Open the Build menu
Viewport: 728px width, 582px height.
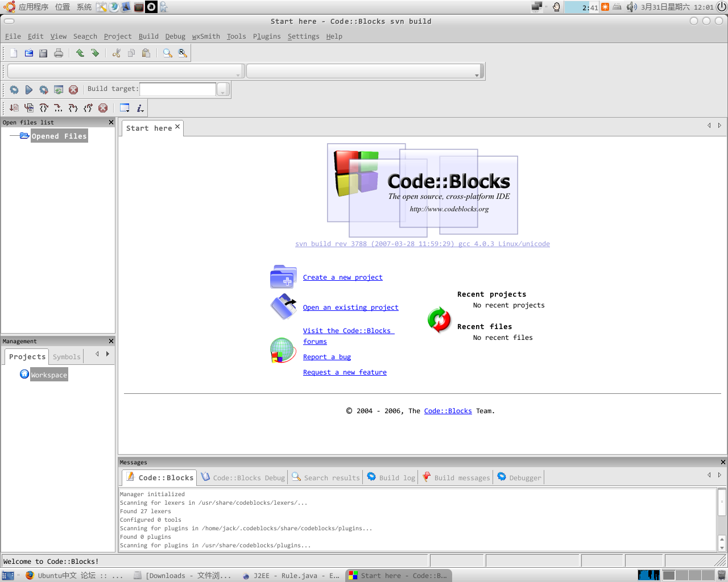coord(148,36)
